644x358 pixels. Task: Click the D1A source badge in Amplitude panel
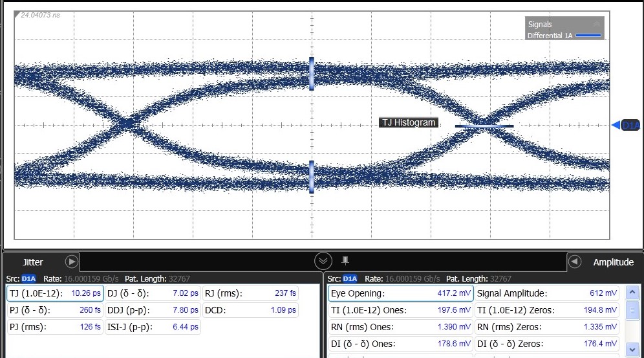coord(350,278)
